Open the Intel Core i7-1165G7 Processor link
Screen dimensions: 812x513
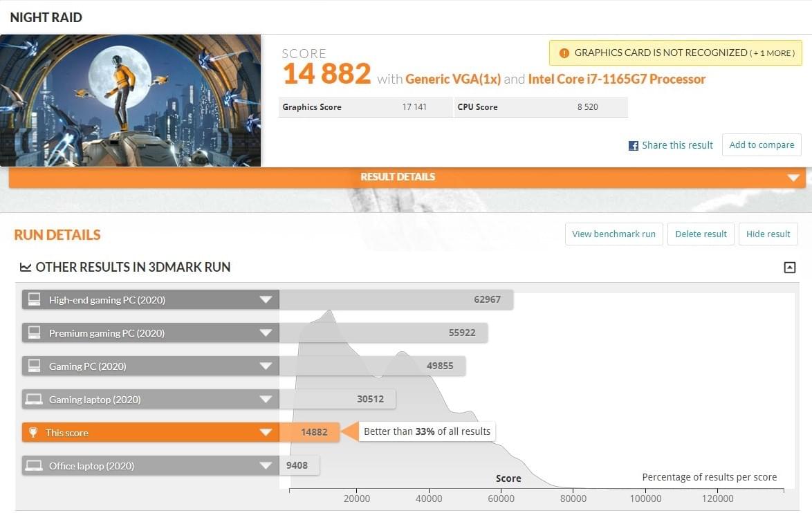[x=617, y=80]
